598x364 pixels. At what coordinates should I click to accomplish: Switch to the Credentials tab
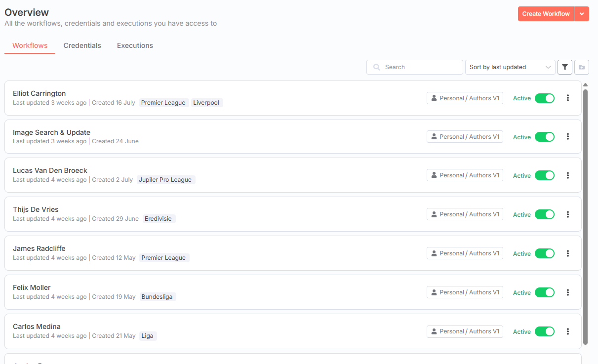pos(82,45)
